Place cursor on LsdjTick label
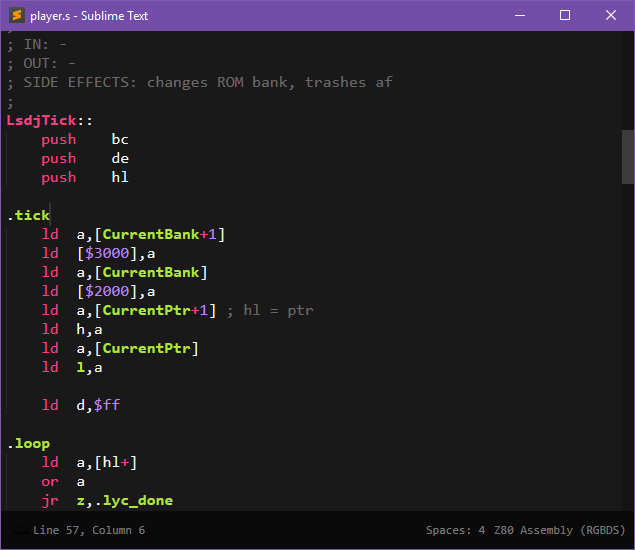Viewport: 635px width, 550px height. (41, 120)
